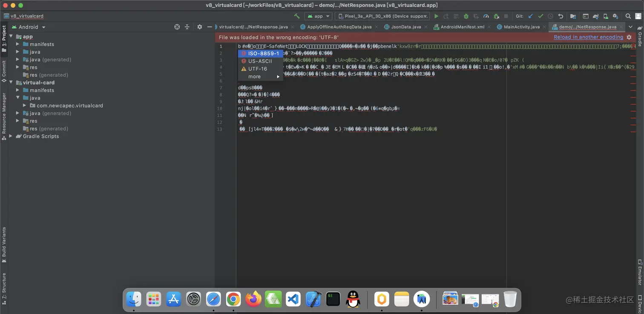Open the SDK Manager icon
The image size is (644, 314).
coord(615,16)
